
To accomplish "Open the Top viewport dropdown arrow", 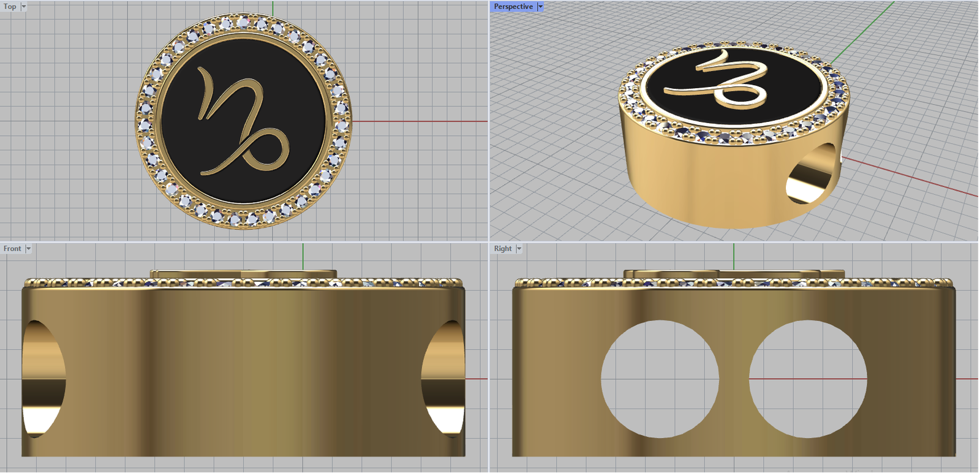I will click(x=24, y=7).
